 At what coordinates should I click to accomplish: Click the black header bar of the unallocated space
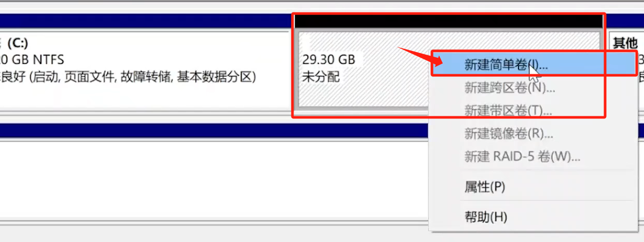[x=449, y=21]
